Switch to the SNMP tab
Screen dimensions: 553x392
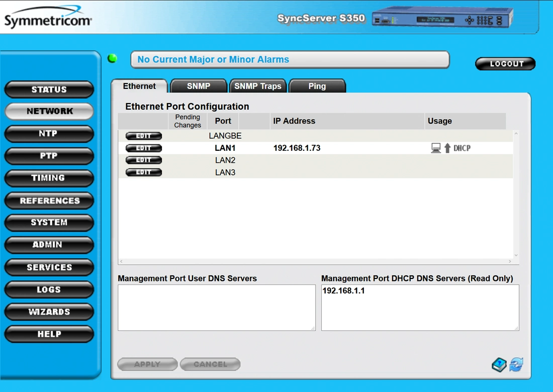199,86
